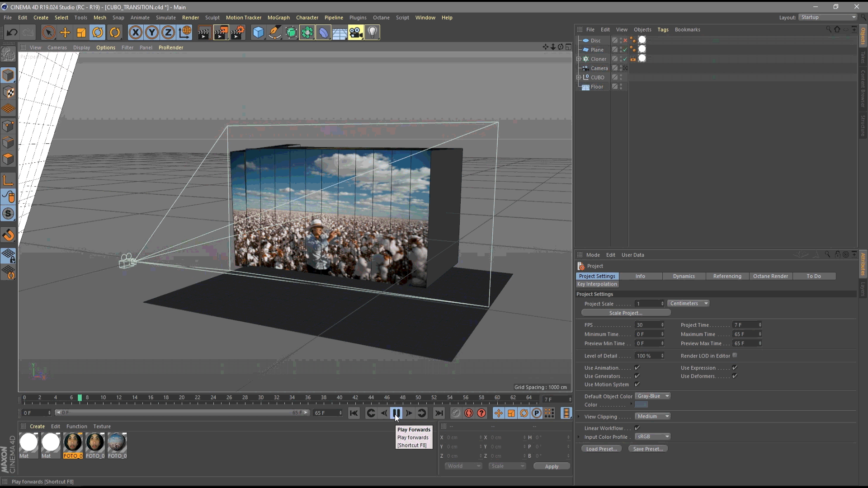
Task: Select the Pen spline tool
Action: click(x=274, y=33)
